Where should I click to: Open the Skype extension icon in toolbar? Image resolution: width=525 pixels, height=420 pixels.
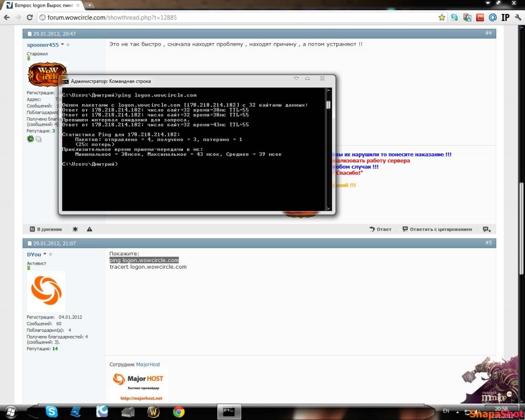(454, 17)
